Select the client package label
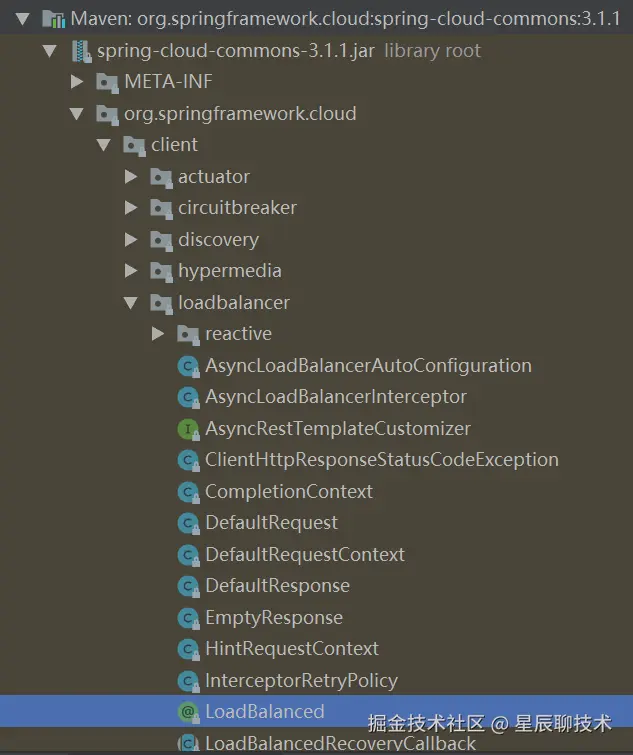The image size is (633, 755). 174,145
